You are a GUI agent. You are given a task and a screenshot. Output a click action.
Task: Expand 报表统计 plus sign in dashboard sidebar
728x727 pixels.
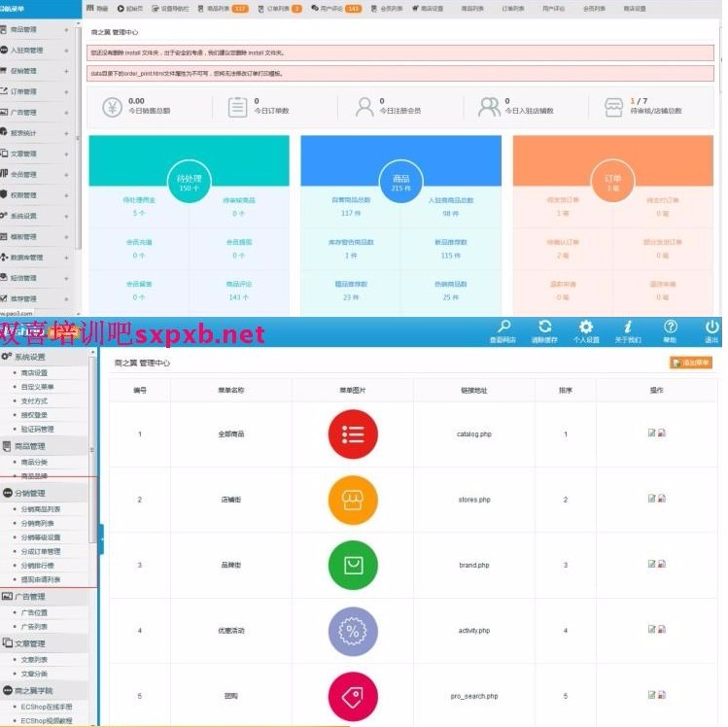pyautogui.click(x=66, y=133)
